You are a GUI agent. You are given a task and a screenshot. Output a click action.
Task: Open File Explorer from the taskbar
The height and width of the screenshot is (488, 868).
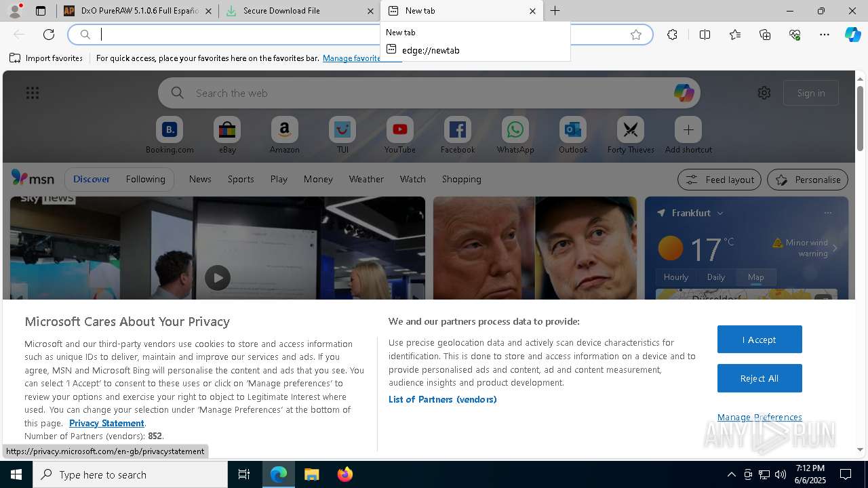tap(311, 474)
